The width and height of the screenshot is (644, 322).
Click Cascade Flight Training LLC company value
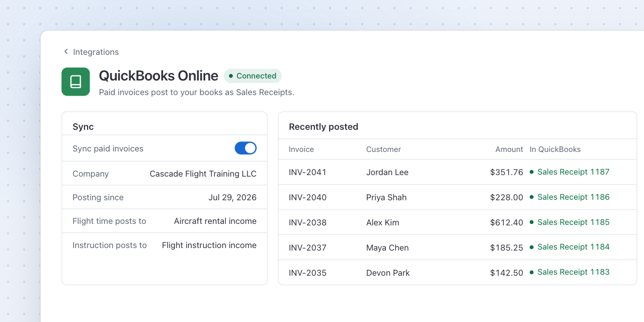coord(203,174)
